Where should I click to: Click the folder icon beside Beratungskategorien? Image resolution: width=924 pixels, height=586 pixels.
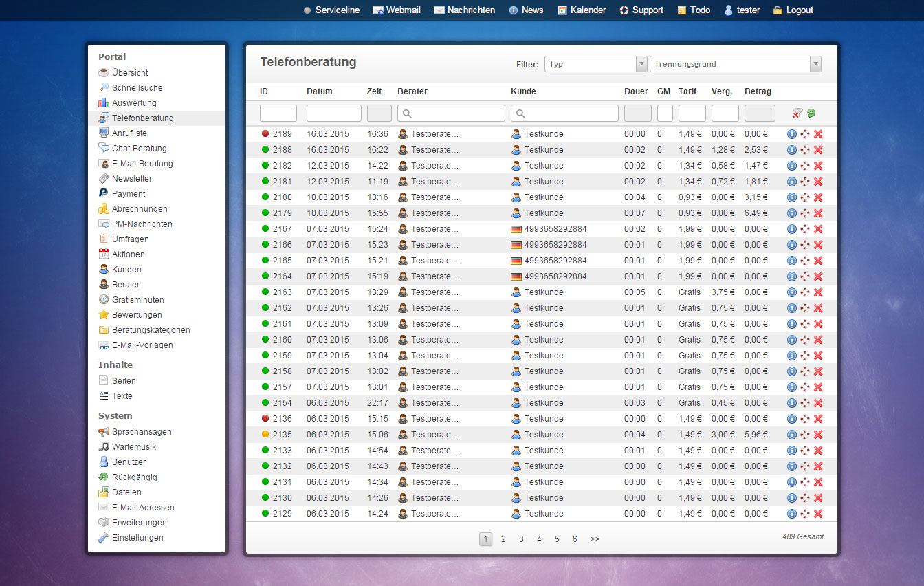coord(104,330)
